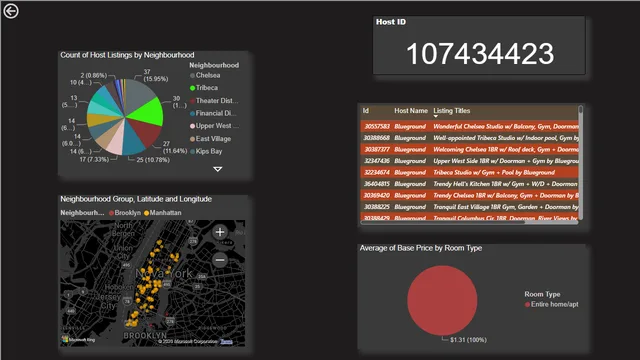Click the '2 (0.86%)' pie data label
The height and width of the screenshot is (360, 640).
tap(93, 75)
